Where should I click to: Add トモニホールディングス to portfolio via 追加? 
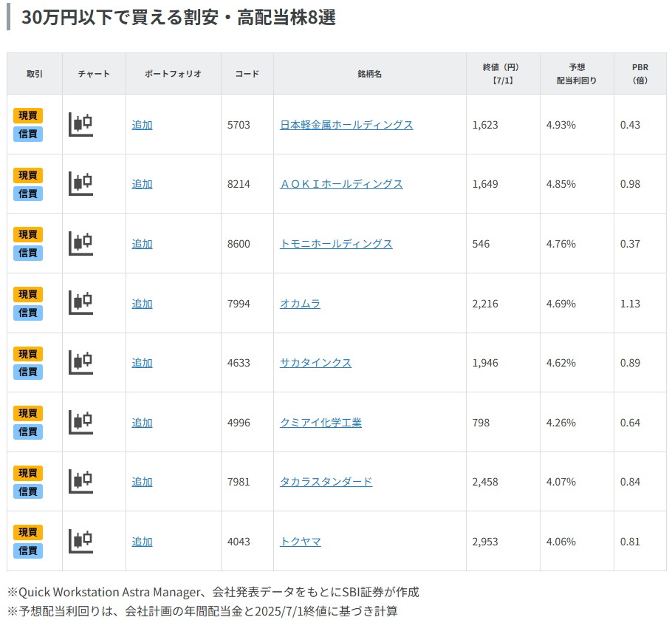tap(143, 244)
